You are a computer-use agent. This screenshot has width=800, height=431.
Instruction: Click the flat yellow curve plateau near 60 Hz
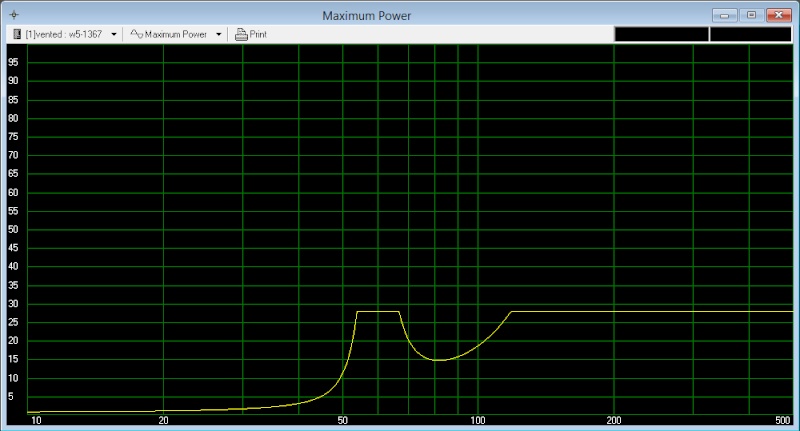coord(378,311)
